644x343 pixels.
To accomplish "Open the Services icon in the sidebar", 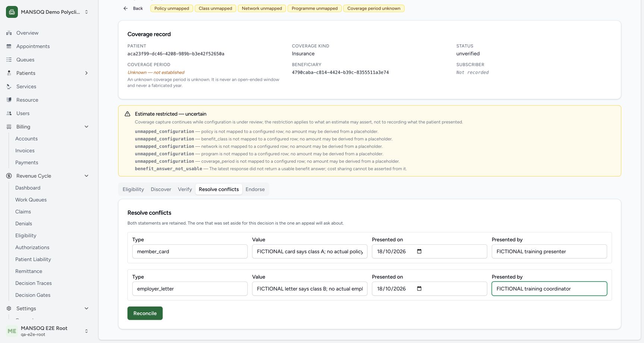I will pyautogui.click(x=9, y=86).
